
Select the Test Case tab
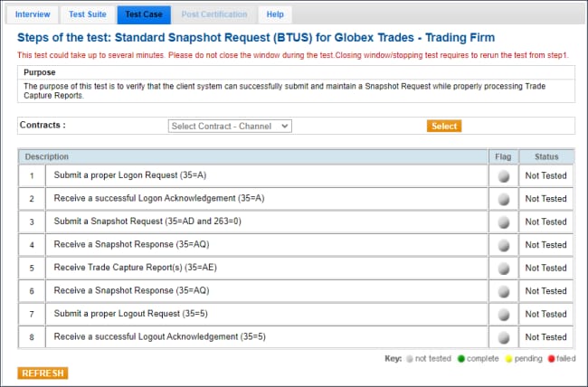pos(144,14)
